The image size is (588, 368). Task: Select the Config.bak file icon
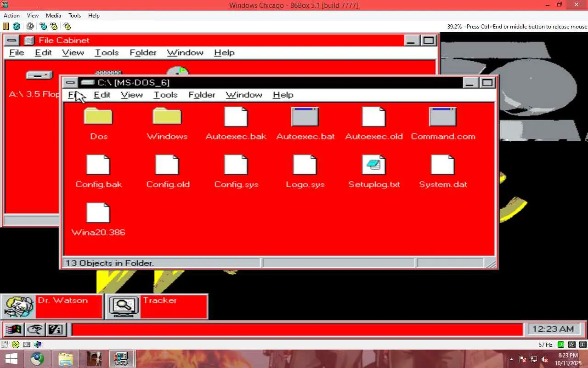[x=98, y=165]
